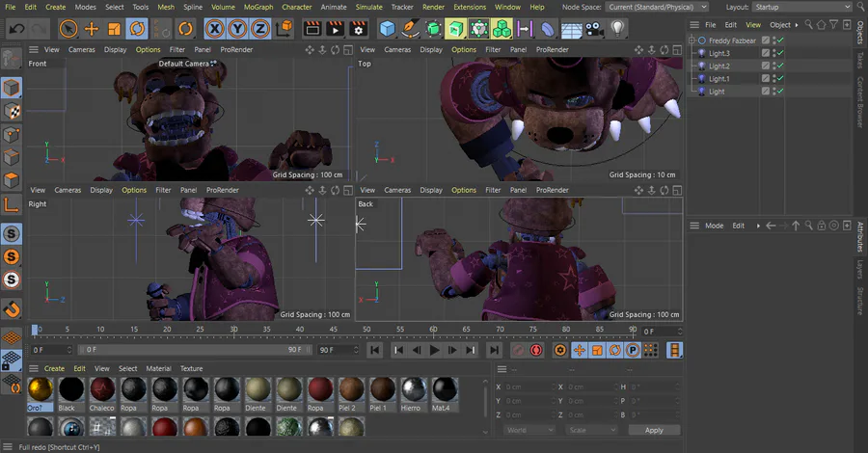868x453 pixels.
Task: Open Object manager hamburger menu
Action: tap(694, 25)
